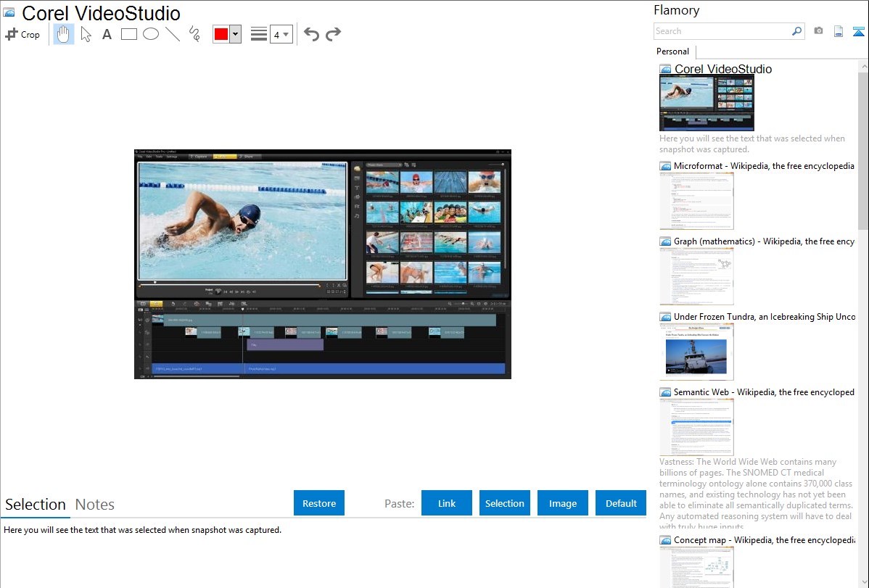The height and width of the screenshot is (588, 869).
Task: Click the page document icon beside camera
Action: click(839, 31)
